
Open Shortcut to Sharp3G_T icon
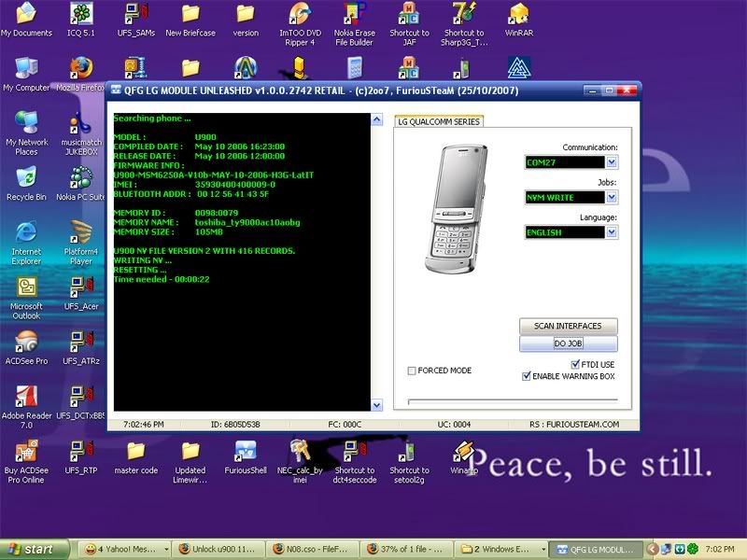coord(464,24)
